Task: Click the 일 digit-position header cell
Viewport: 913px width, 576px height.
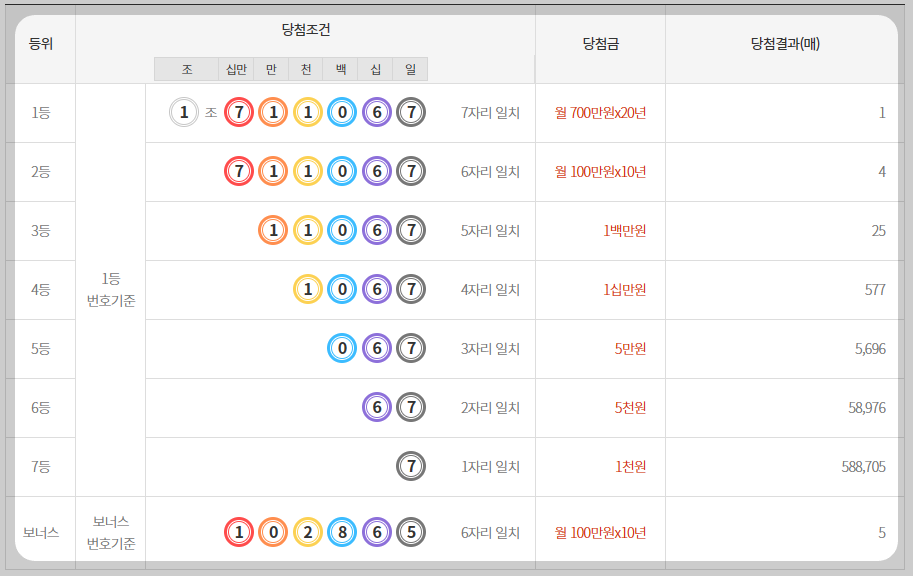Action: 411,69
